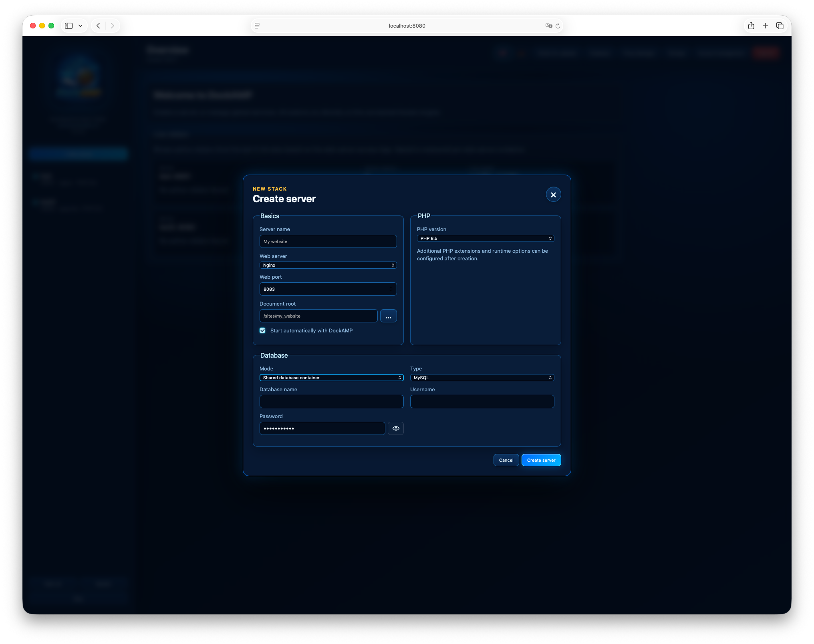Click the localhost:8080 address bar

click(x=407, y=26)
